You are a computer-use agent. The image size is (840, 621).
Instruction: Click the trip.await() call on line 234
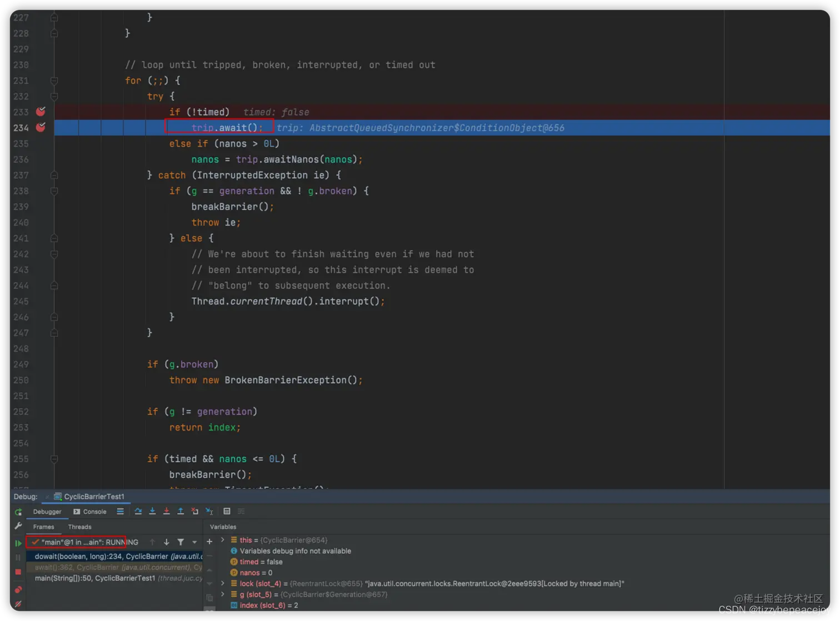pyautogui.click(x=227, y=128)
